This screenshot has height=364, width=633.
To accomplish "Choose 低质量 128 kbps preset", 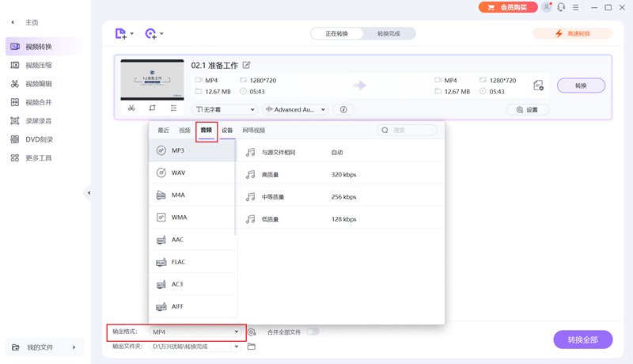I will [x=341, y=219].
